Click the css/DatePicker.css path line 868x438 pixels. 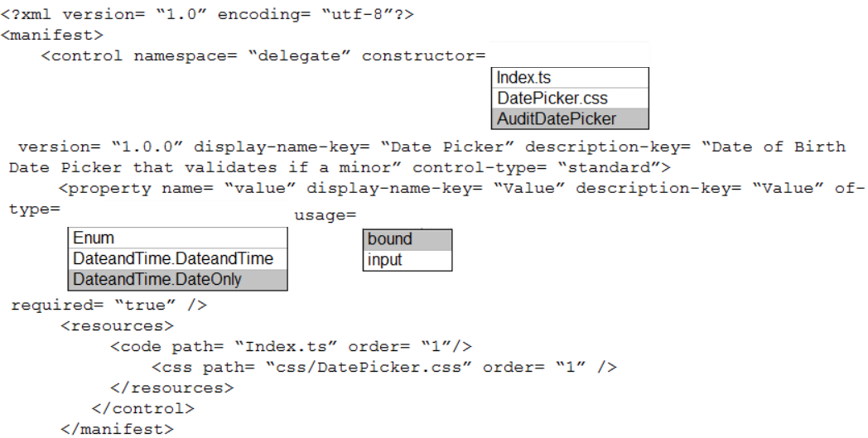tap(384, 367)
